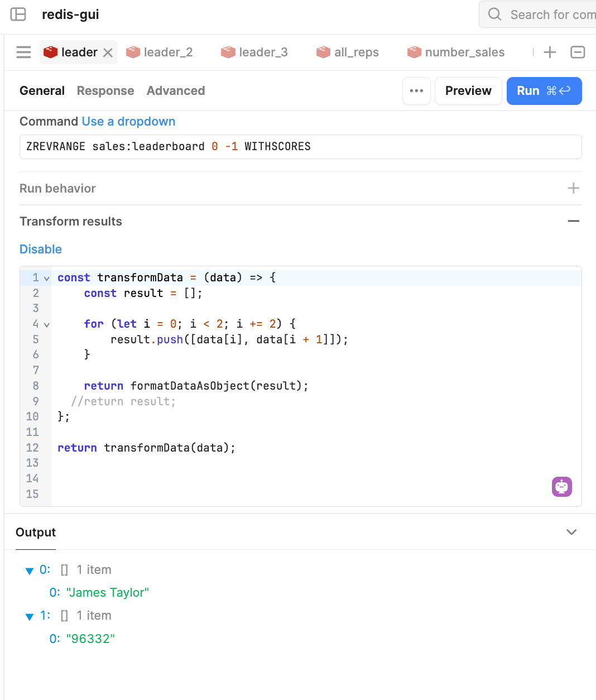Close the leader query tab
This screenshot has height=700, width=596.
108,52
